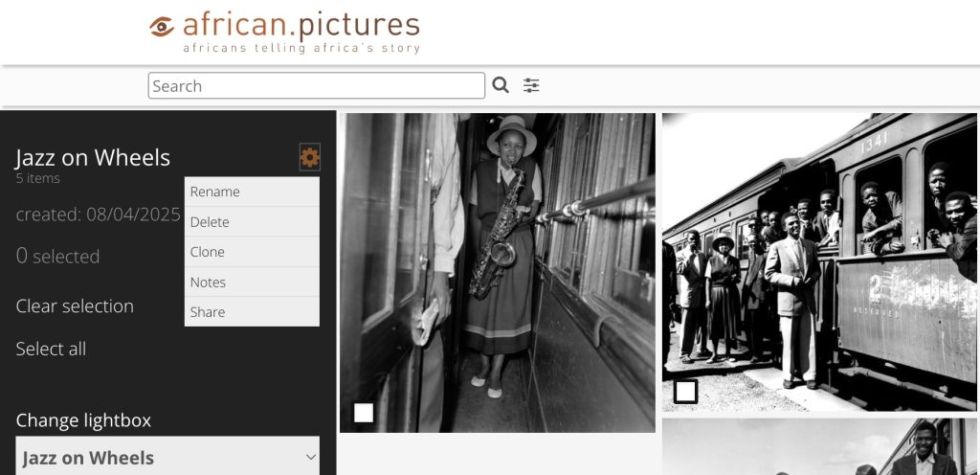The width and height of the screenshot is (980, 475).
Task: Tick checkbox on train crowd photo
Action: [x=685, y=392]
